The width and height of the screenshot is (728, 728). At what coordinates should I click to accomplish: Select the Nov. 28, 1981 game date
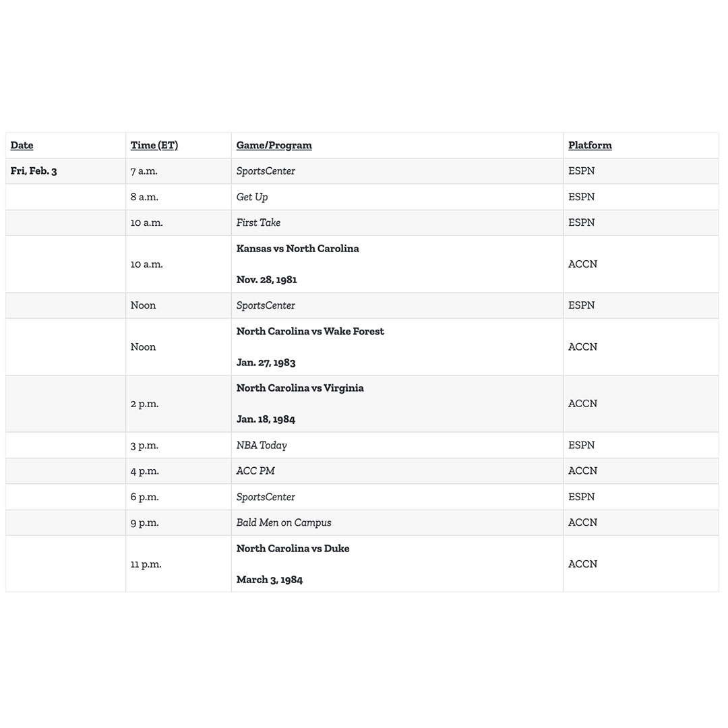click(266, 280)
